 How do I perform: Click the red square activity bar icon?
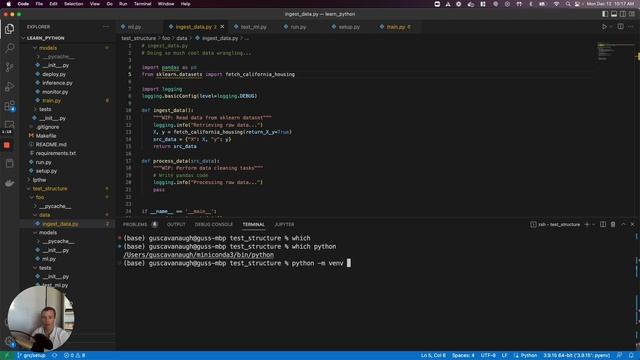(7, 145)
